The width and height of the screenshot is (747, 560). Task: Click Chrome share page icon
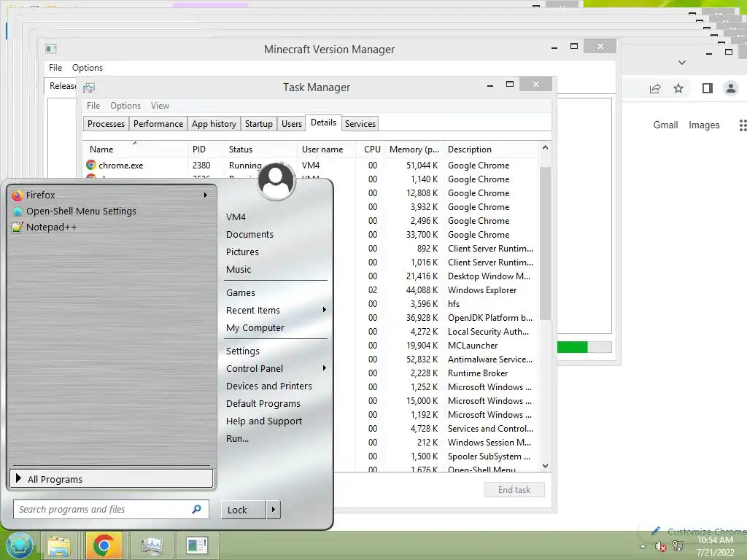(655, 88)
